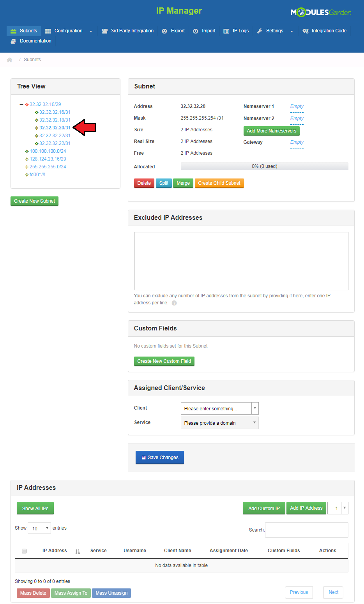This screenshot has width=364, height=604.
Task: Click the Configuration grid icon
Action: (x=48, y=31)
